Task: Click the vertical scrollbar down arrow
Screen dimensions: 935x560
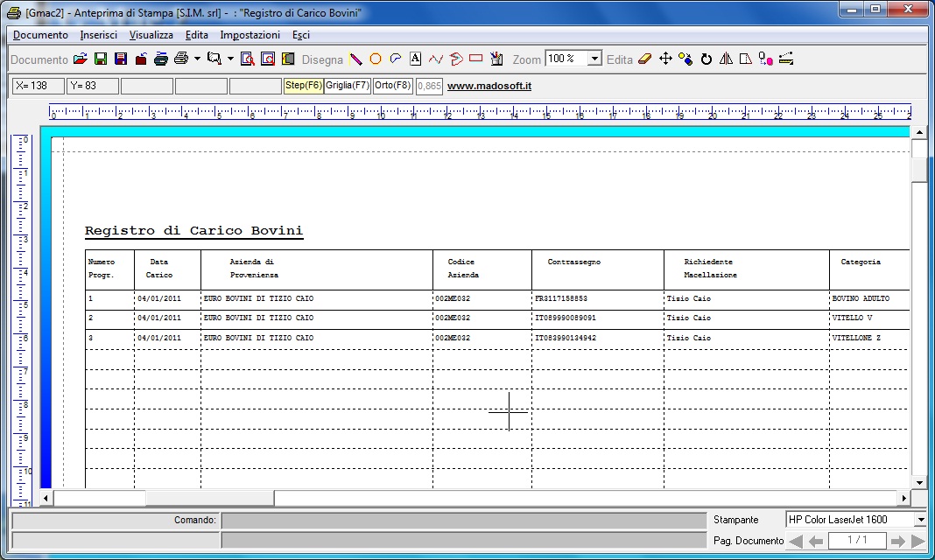Action: click(919, 482)
